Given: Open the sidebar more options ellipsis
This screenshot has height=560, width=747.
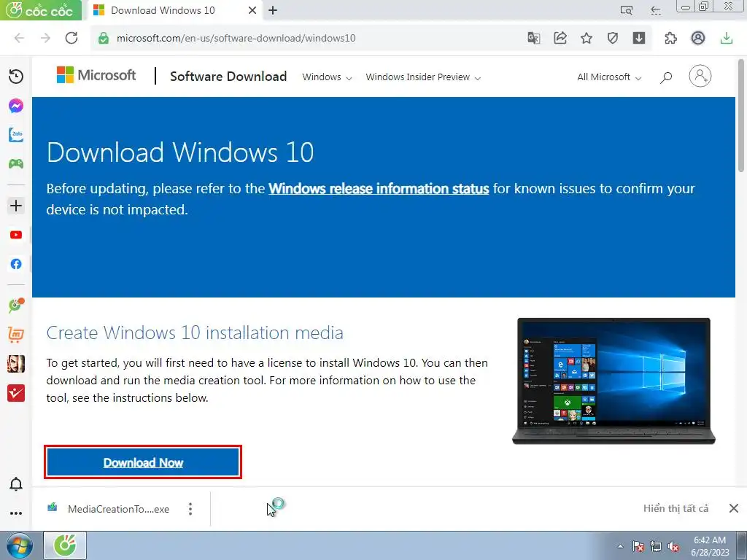Looking at the screenshot, I should point(16,513).
